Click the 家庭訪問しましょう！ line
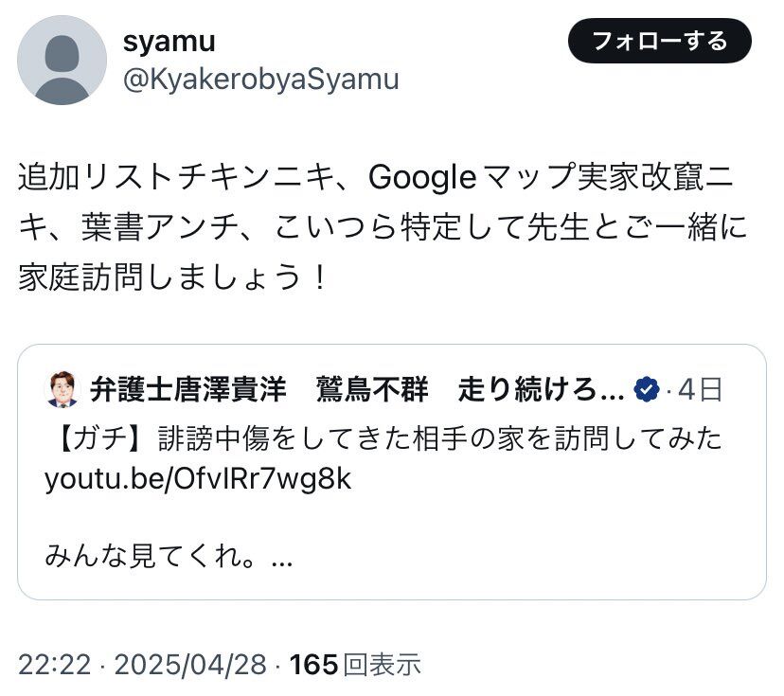 point(173,277)
